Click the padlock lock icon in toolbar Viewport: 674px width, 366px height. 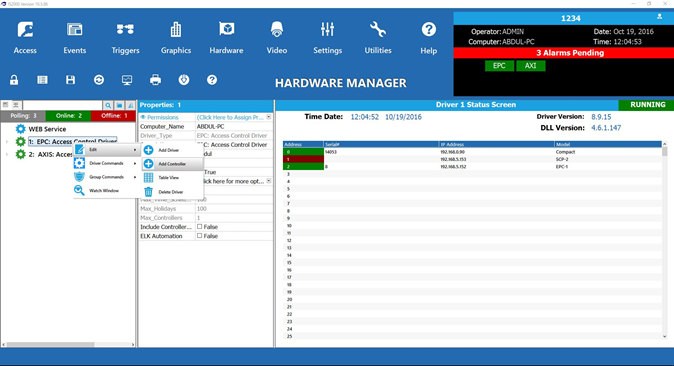pos(14,80)
